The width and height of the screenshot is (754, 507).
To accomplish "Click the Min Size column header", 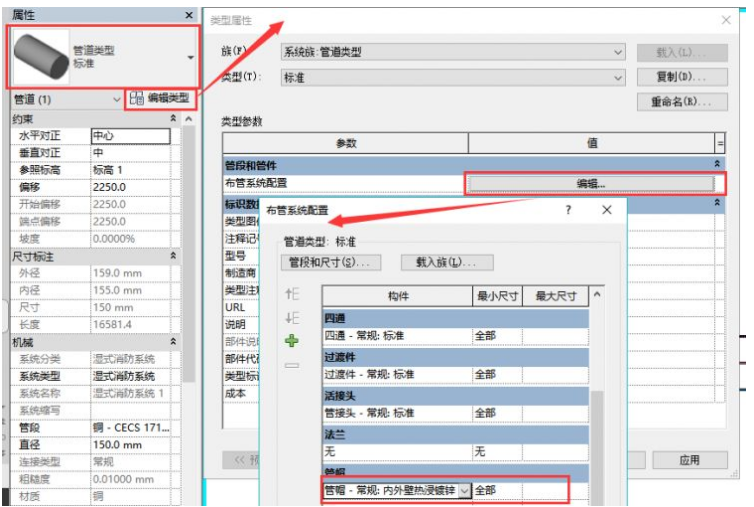I will click(497, 296).
